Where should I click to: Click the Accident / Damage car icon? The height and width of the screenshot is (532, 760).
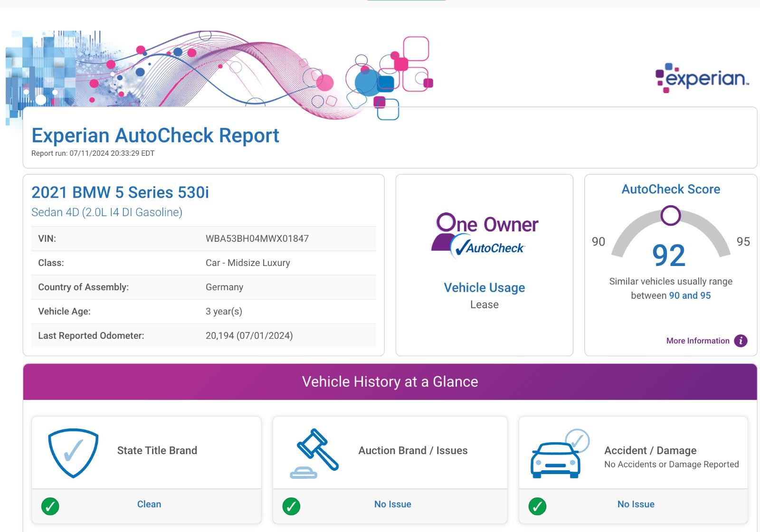560,454
